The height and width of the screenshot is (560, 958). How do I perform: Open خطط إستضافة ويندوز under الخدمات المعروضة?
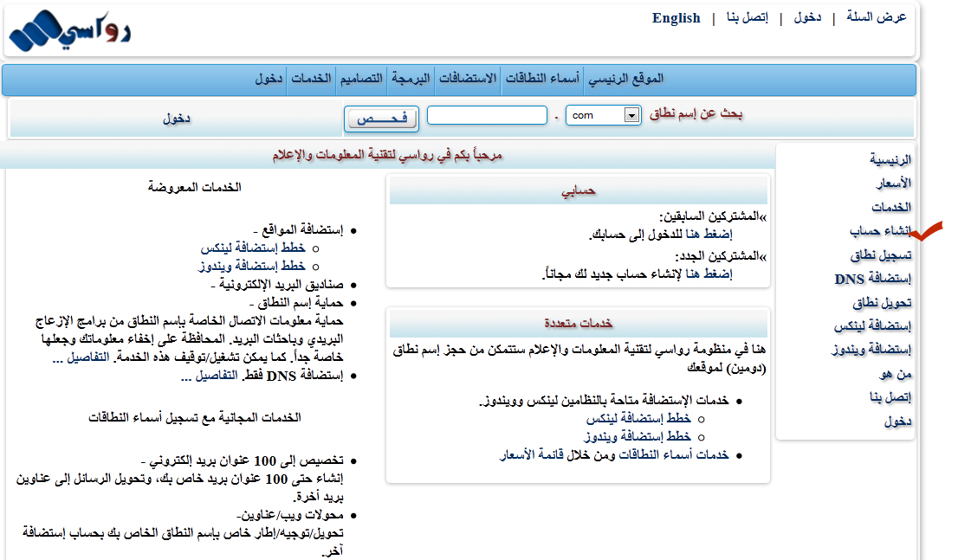tap(252, 267)
